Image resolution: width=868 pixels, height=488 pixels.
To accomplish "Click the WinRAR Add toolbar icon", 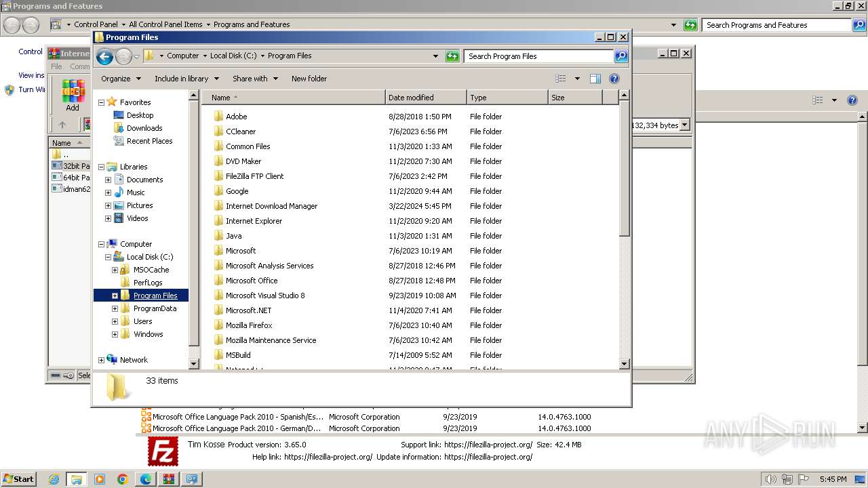I will 73,96.
